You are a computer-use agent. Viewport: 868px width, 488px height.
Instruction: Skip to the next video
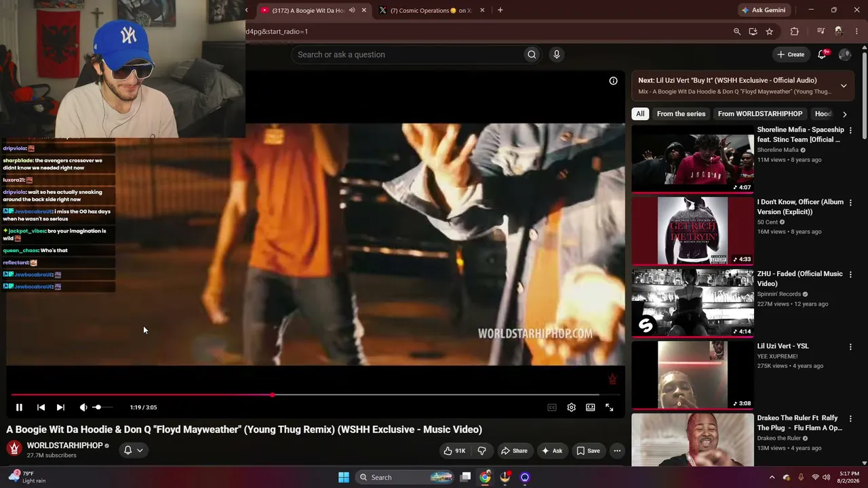[x=60, y=407]
